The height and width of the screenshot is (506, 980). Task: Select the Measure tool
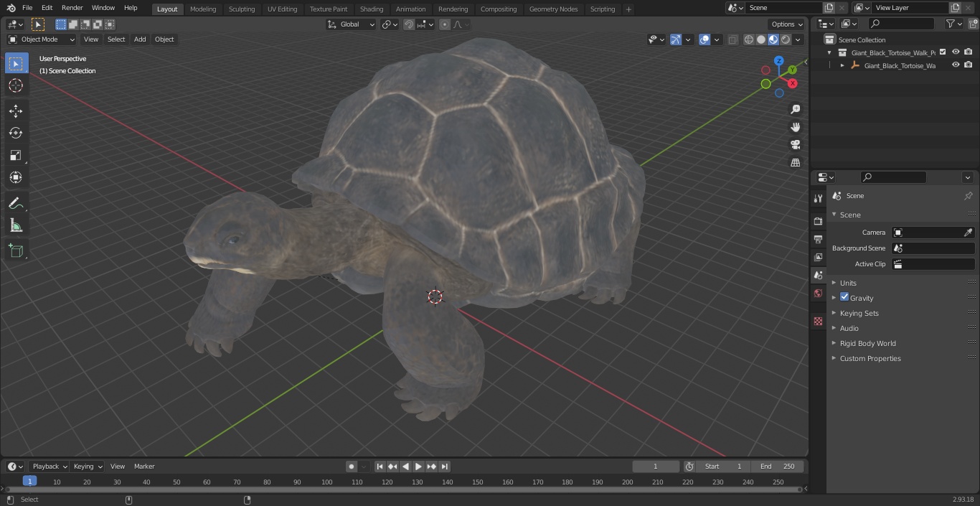point(16,225)
